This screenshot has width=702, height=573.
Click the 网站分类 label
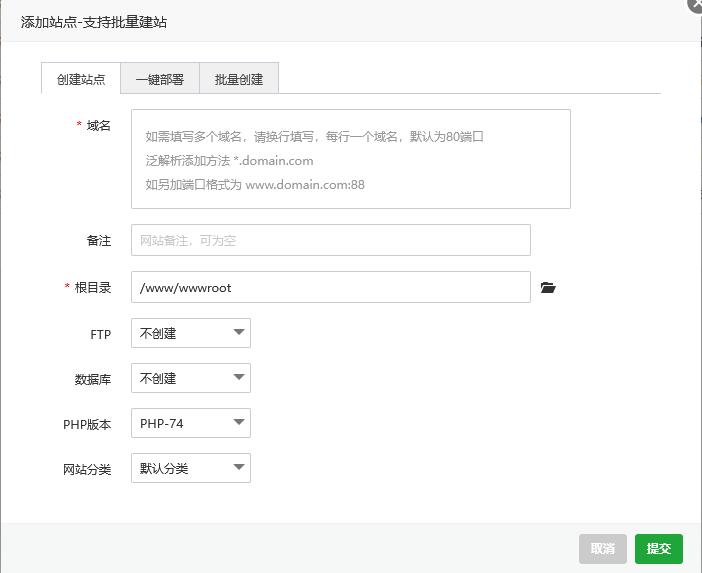(87, 469)
